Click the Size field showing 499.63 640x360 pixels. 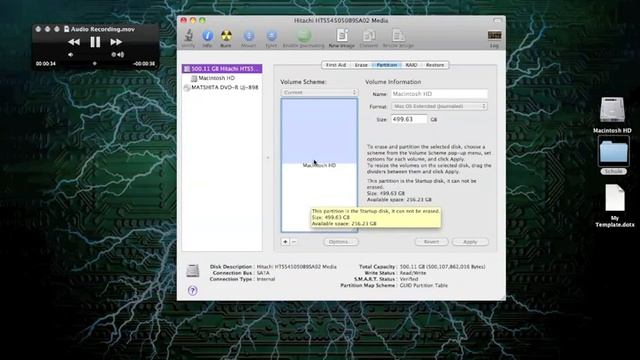tap(409, 119)
